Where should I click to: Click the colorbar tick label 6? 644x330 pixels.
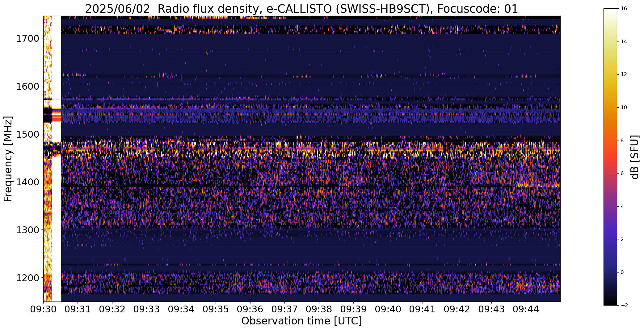pyautogui.click(x=622, y=174)
